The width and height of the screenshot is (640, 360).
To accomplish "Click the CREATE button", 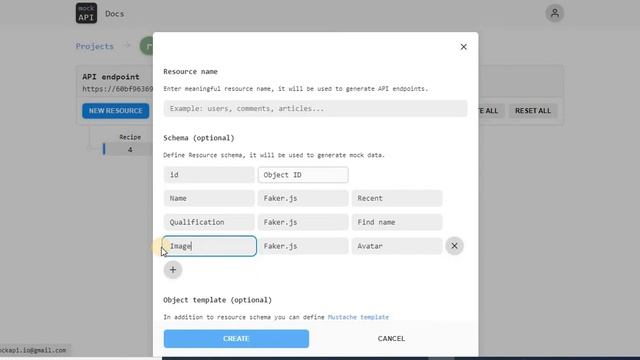I will (236, 338).
